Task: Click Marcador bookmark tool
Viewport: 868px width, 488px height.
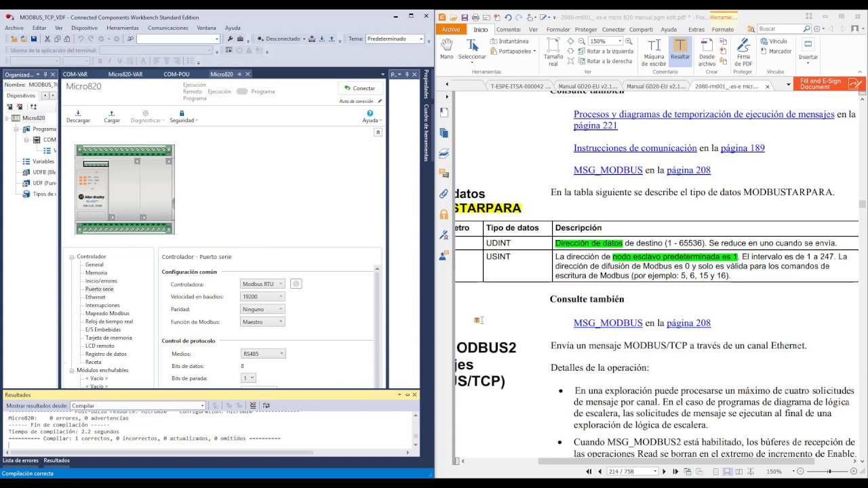Action: (776, 51)
